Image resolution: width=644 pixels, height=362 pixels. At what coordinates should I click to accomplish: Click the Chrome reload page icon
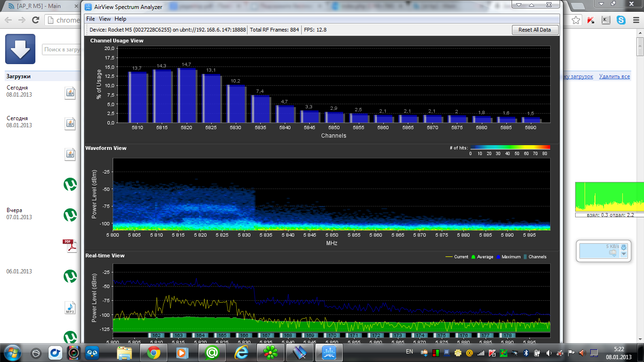(x=35, y=20)
